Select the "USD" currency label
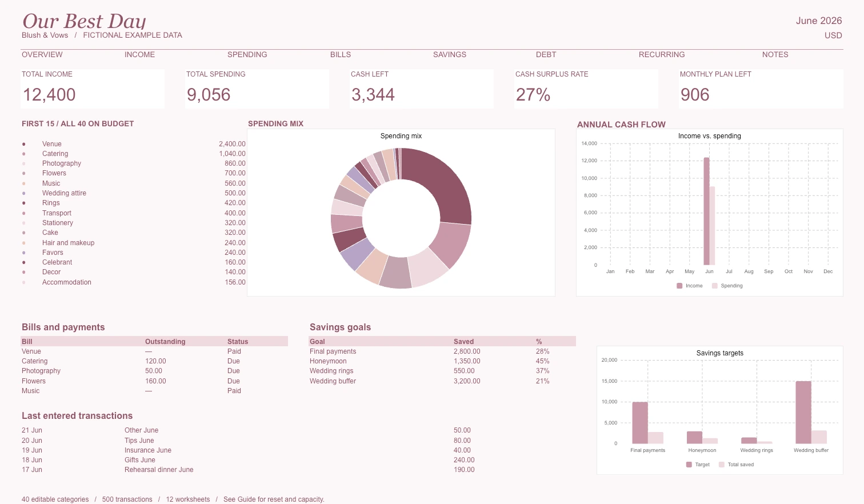The height and width of the screenshot is (504, 864). point(833,35)
